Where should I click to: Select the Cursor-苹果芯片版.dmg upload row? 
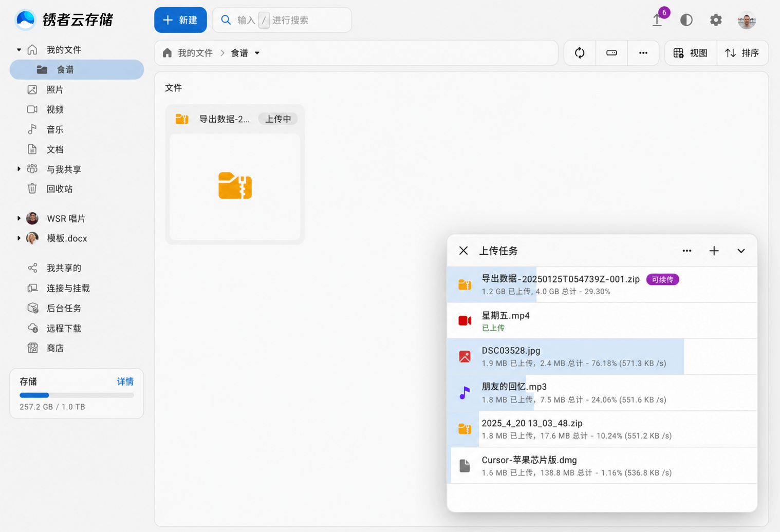click(x=602, y=465)
